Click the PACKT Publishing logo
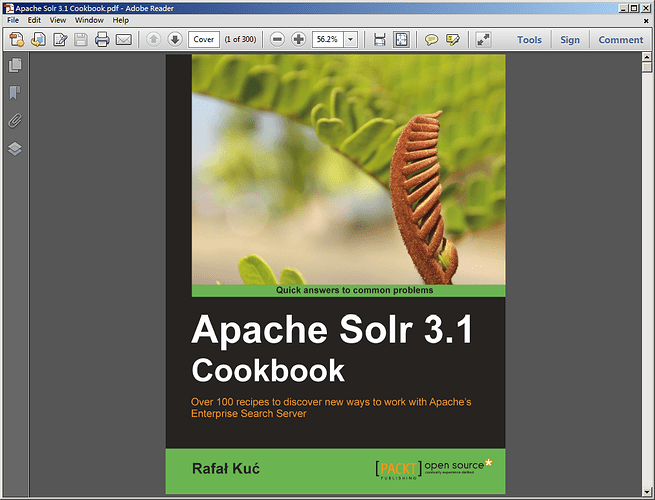The width and height of the screenshot is (655, 500). 399,470
